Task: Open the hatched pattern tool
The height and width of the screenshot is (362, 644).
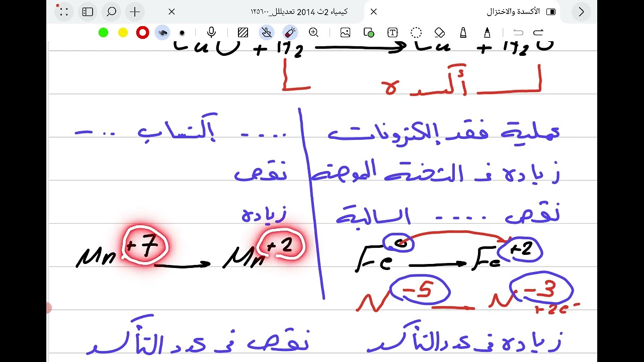Action: coord(243,33)
